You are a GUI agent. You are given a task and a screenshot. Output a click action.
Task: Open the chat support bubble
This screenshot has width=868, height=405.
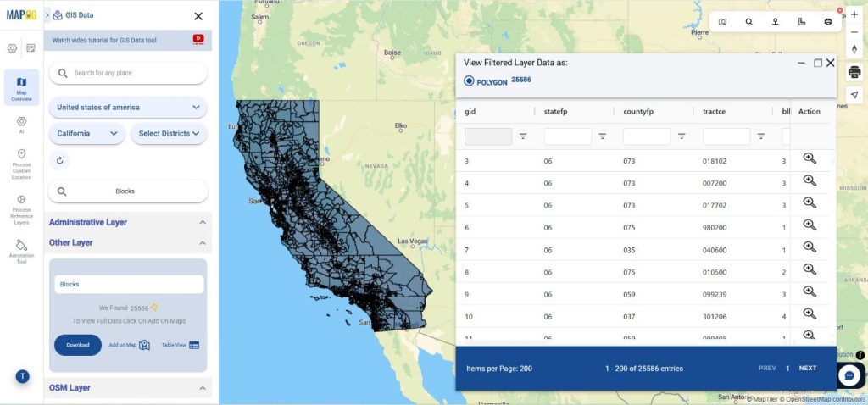coord(849,375)
